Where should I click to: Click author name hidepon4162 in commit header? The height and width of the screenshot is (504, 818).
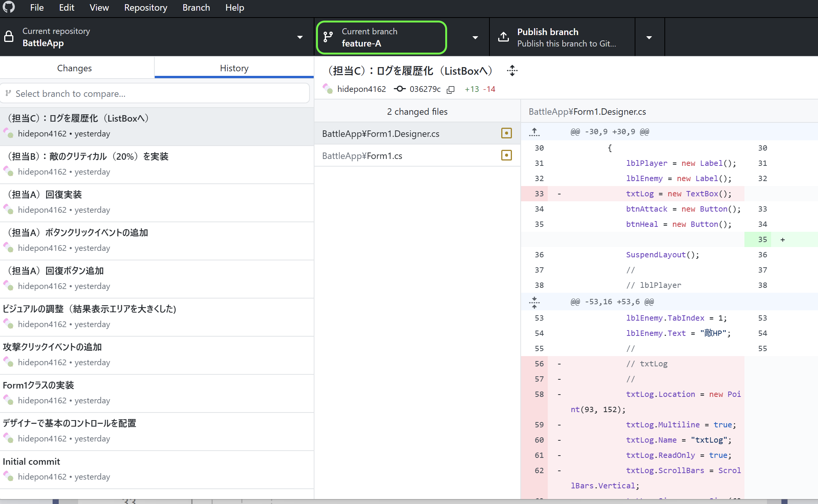coord(361,89)
